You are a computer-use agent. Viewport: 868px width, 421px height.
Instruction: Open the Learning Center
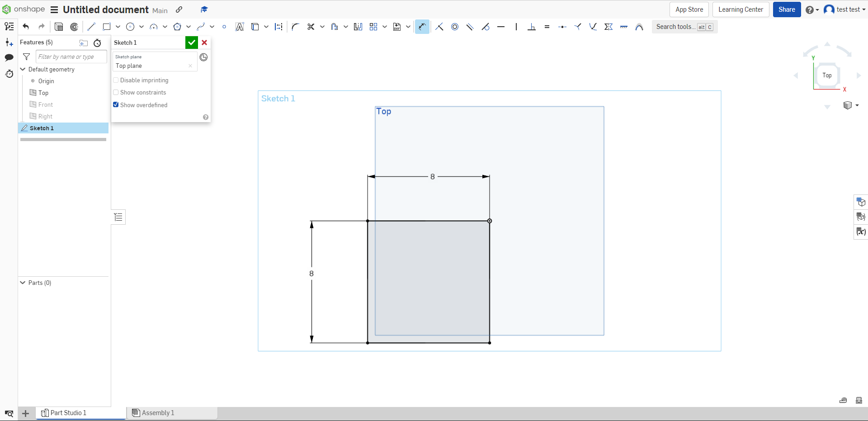pyautogui.click(x=741, y=9)
